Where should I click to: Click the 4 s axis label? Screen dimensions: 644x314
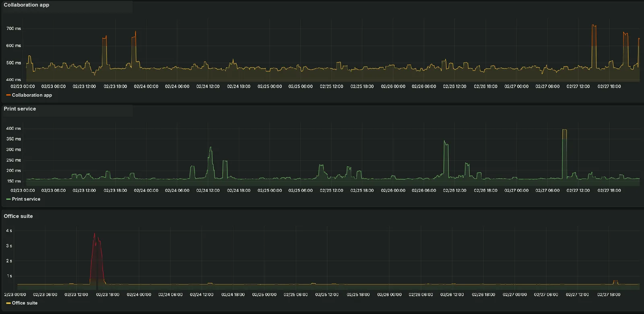(x=9, y=231)
